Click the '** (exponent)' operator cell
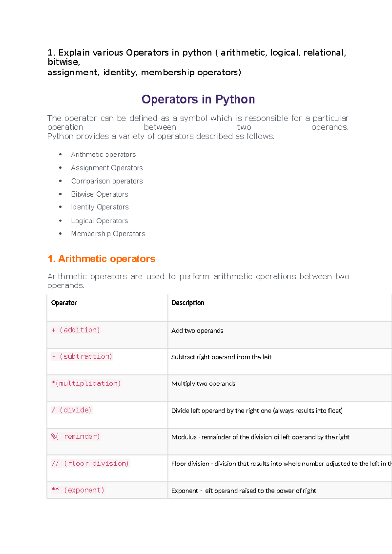Screen dimensions: 392x554 tap(78, 490)
